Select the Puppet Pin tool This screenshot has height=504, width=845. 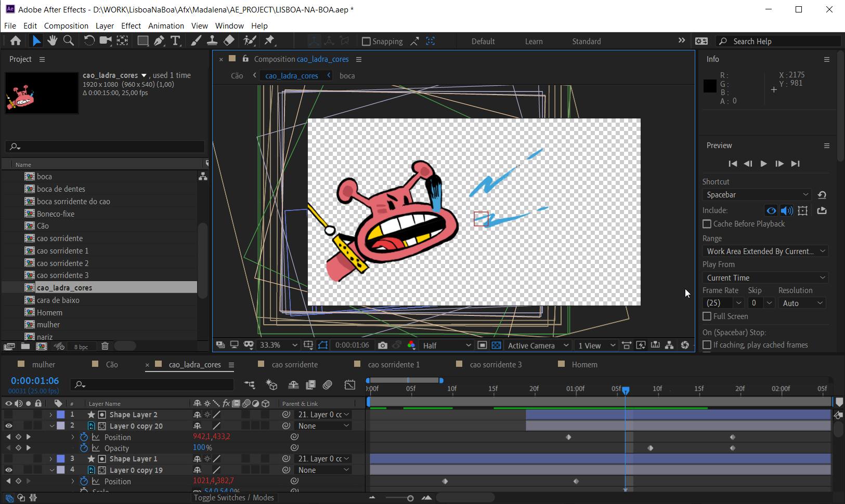[269, 41]
